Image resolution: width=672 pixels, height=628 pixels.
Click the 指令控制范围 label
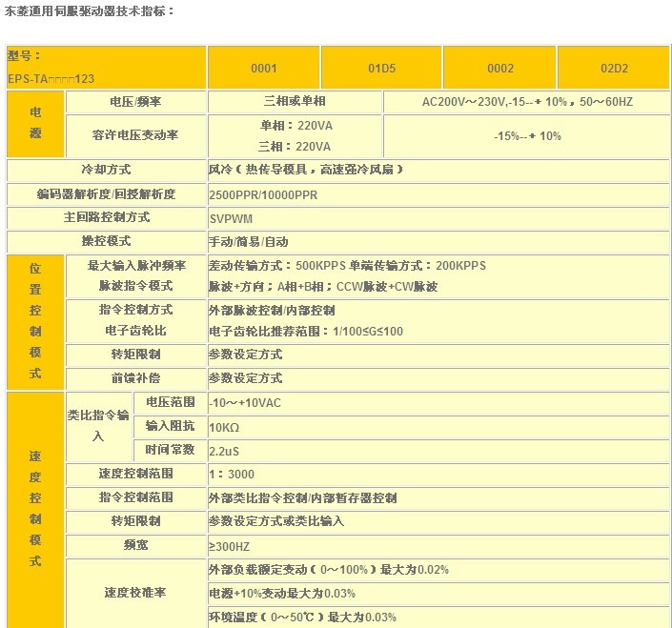(135, 497)
